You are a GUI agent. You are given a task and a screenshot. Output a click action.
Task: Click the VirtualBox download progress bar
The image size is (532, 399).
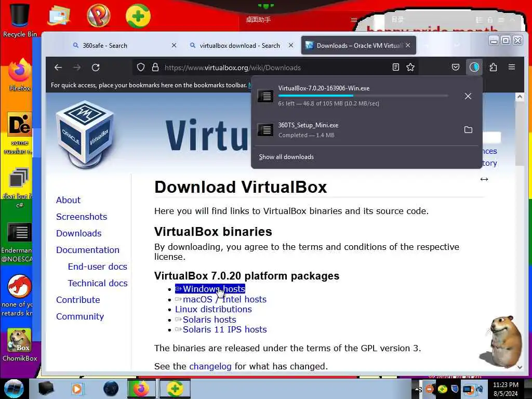pos(363,96)
